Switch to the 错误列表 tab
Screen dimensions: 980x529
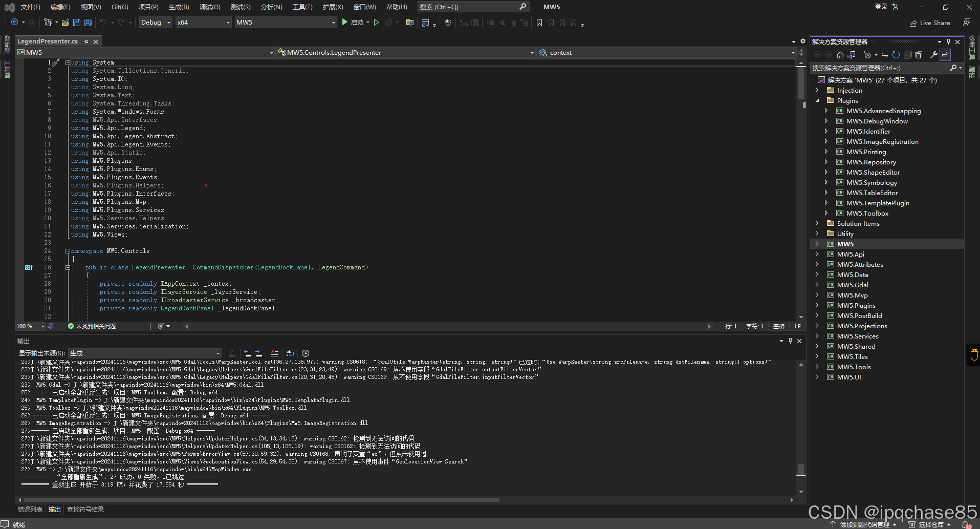pyautogui.click(x=30, y=509)
